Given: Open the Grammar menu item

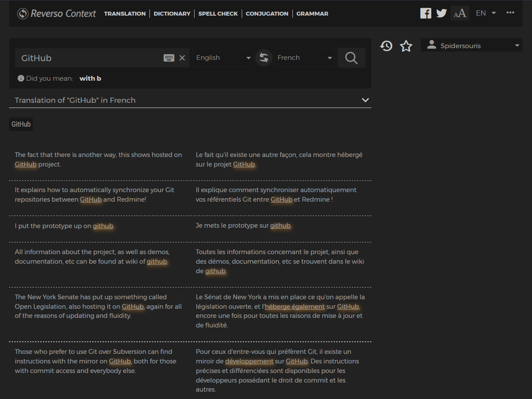Looking at the screenshot, I should pos(312,13).
